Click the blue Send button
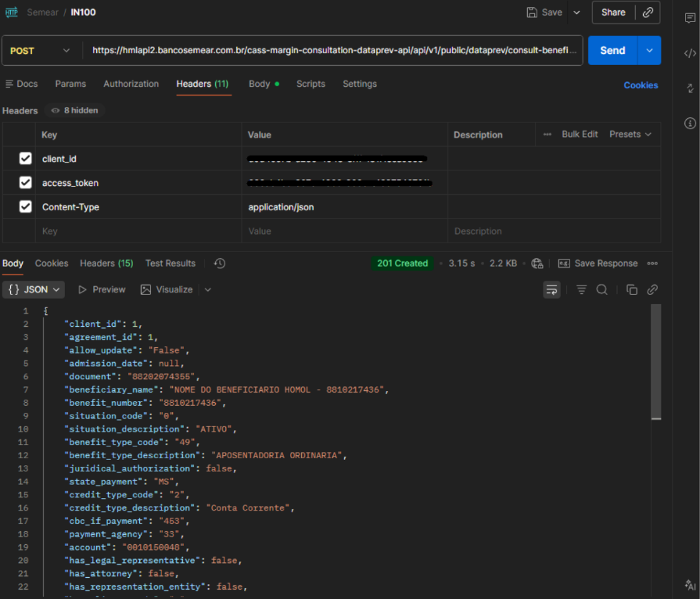 [612, 51]
